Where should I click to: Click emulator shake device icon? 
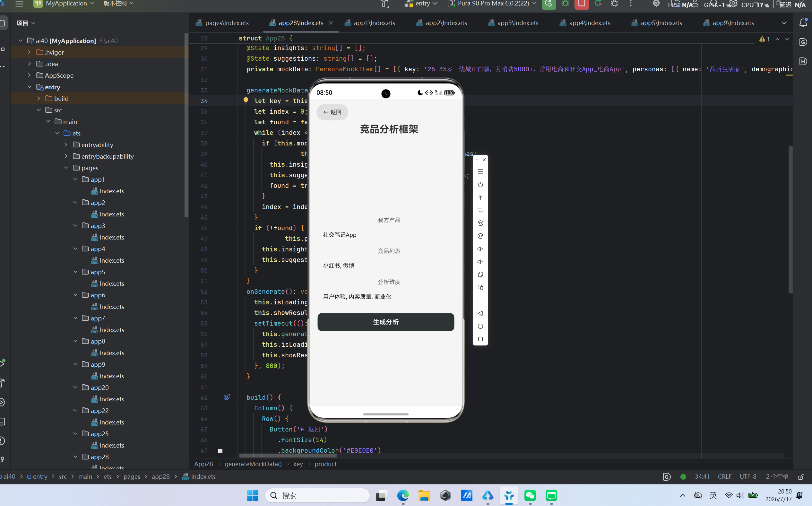pos(480,275)
